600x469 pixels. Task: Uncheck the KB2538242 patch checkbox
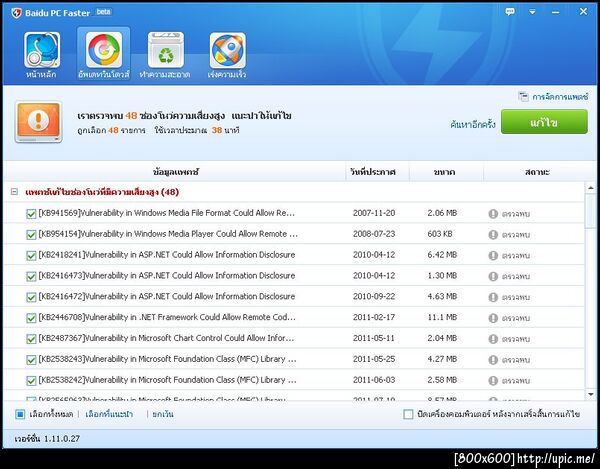31,381
